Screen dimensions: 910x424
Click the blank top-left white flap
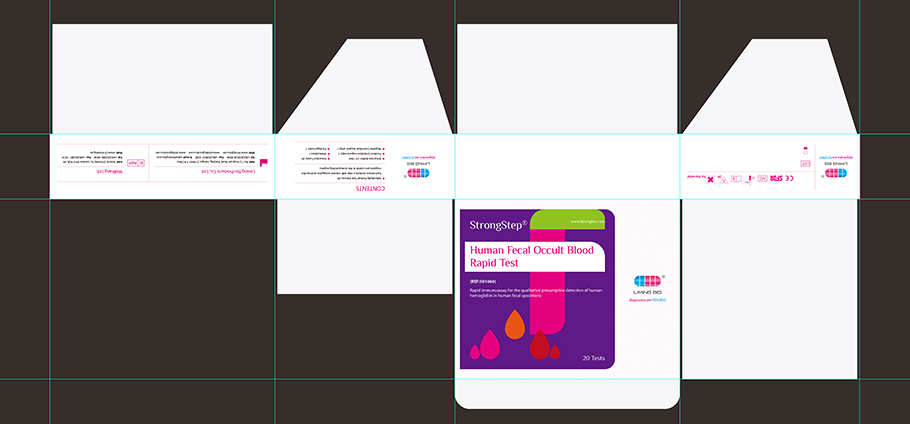point(162,78)
